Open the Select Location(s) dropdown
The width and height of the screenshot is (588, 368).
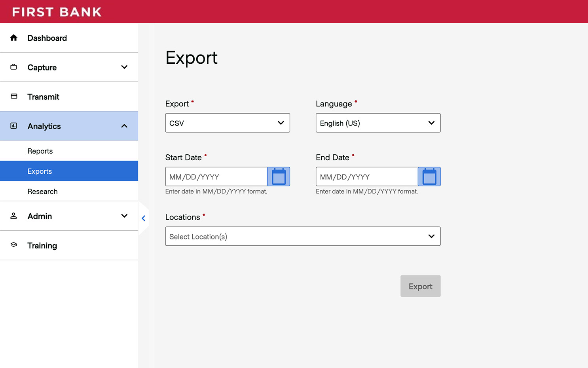click(x=303, y=236)
